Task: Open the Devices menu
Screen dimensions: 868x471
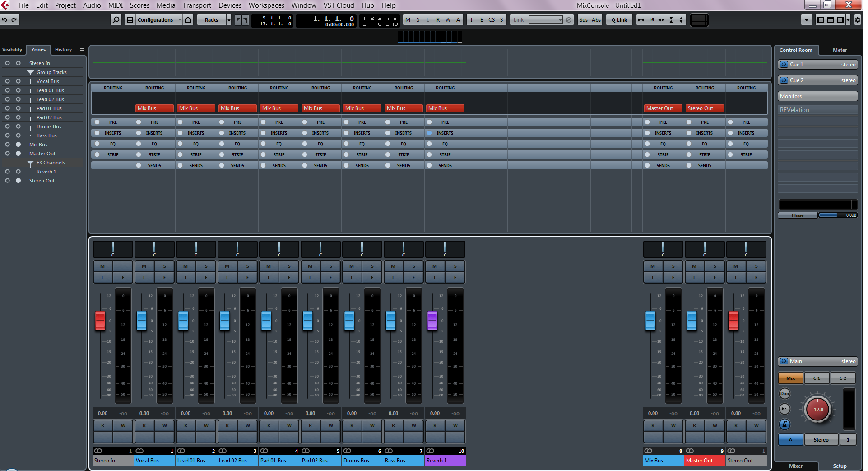Action: click(x=230, y=5)
